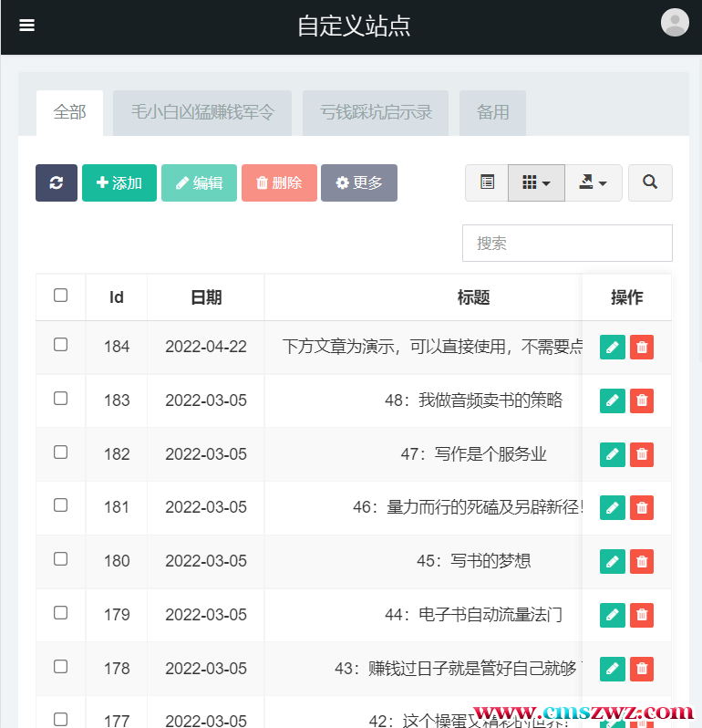Screen dimensions: 702x728
Task: Click the green 添加 button
Action: [x=119, y=182]
